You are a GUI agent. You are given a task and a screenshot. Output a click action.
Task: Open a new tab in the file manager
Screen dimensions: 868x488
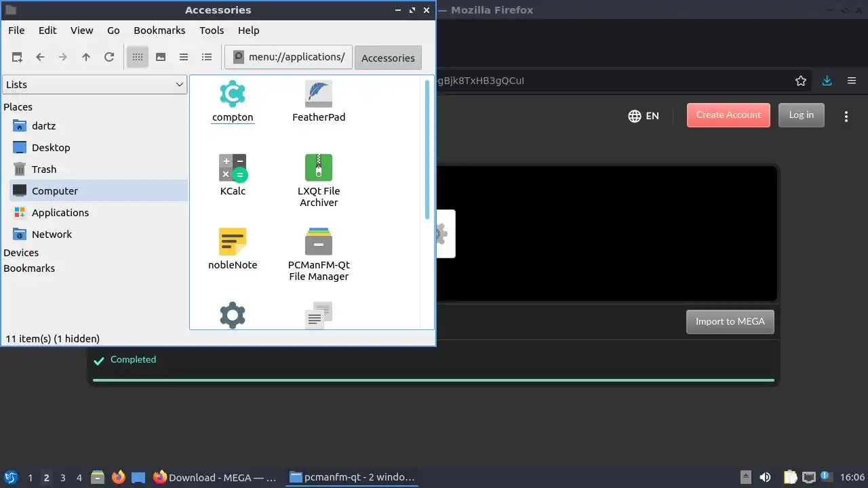pyautogui.click(x=17, y=57)
